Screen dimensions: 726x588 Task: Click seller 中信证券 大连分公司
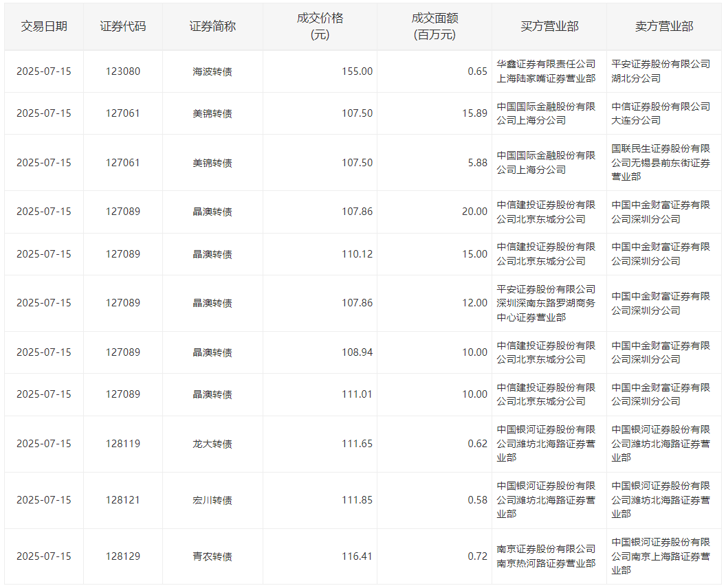pos(661,113)
